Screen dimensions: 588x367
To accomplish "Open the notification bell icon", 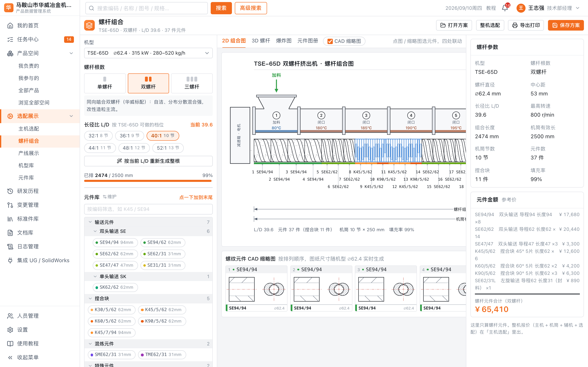I will 505,8.
